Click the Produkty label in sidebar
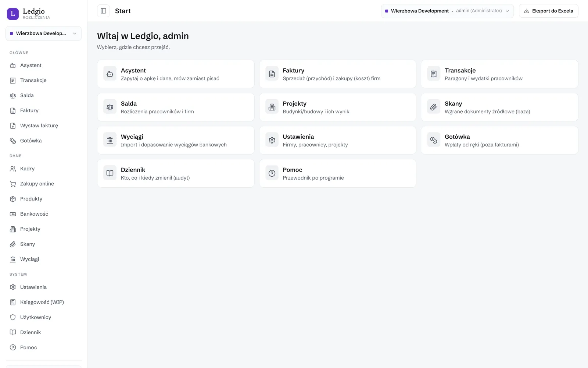 (31, 199)
